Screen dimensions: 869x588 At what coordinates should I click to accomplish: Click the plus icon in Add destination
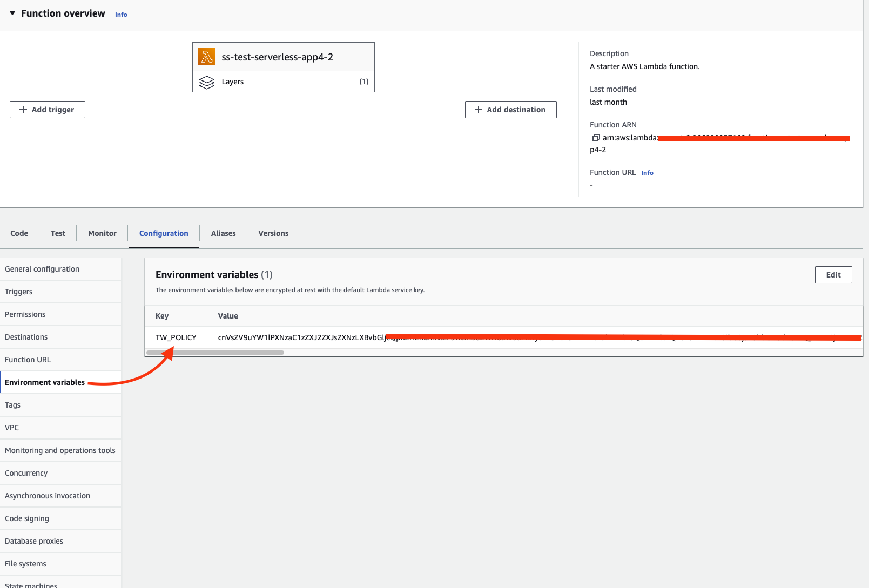pyautogui.click(x=478, y=109)
